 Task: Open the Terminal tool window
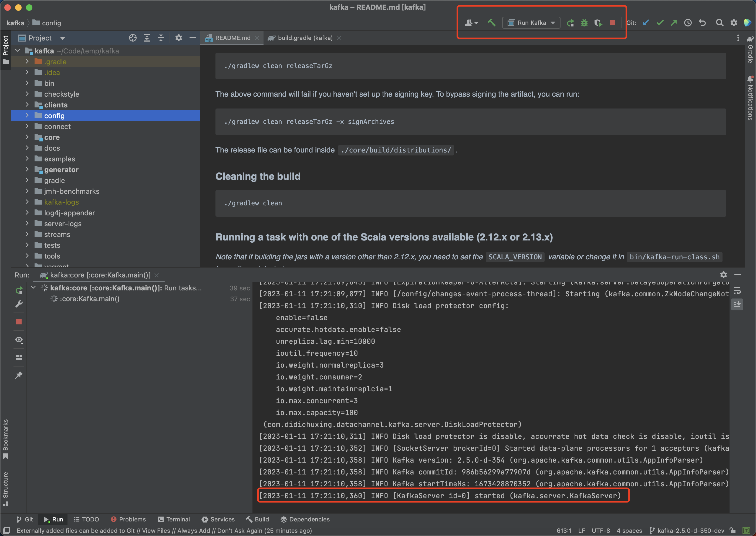[x=174, y=519]
